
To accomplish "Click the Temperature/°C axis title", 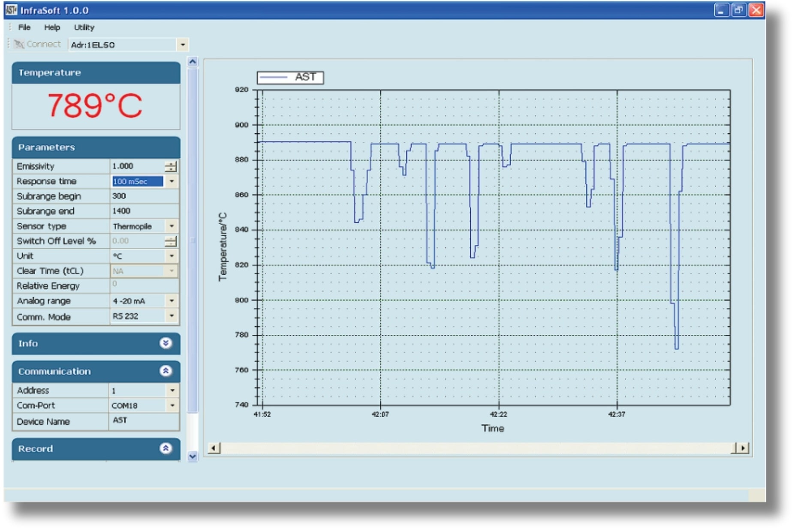I will coord(223,247).
